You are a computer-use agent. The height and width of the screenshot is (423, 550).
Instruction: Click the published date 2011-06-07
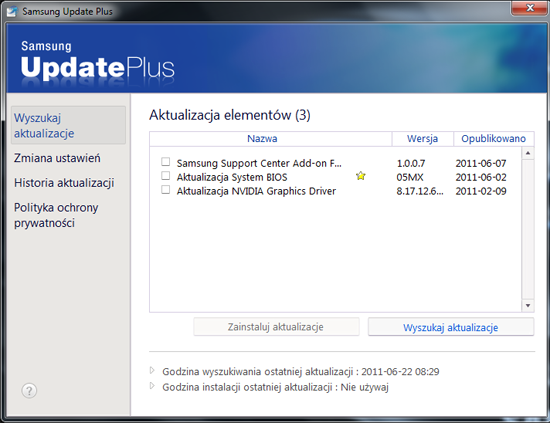click(x=481, y=163)
